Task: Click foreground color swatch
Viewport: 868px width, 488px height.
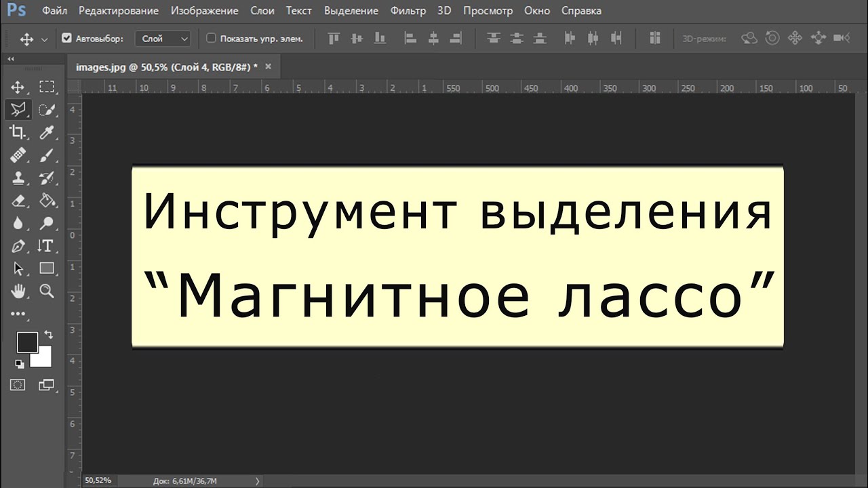Action: pos(27,343)
